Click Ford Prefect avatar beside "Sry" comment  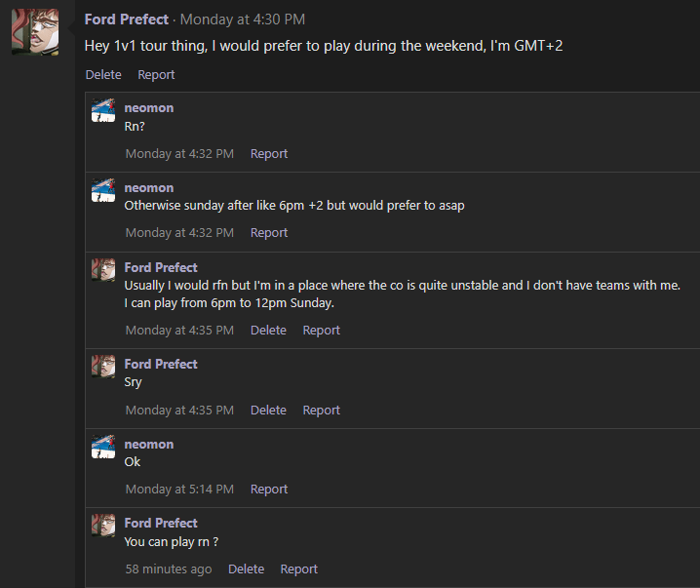point(103,367)
